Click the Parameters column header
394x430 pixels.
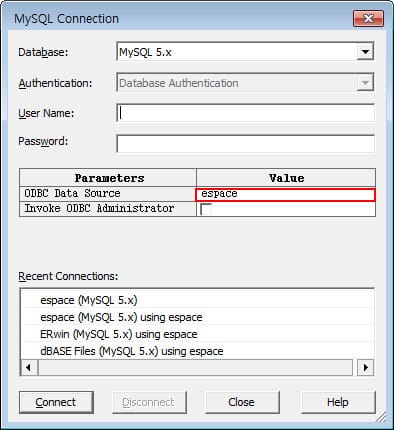tap(108, 178)
